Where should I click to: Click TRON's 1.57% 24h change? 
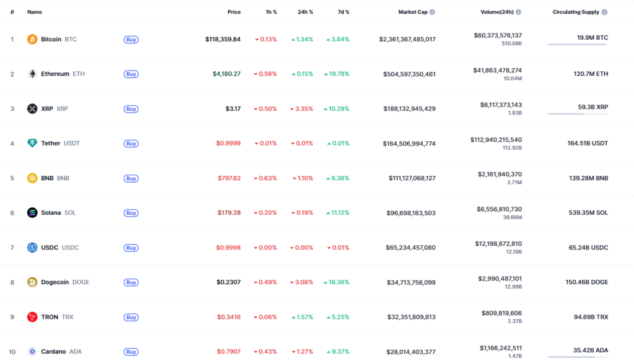(302, 317)
